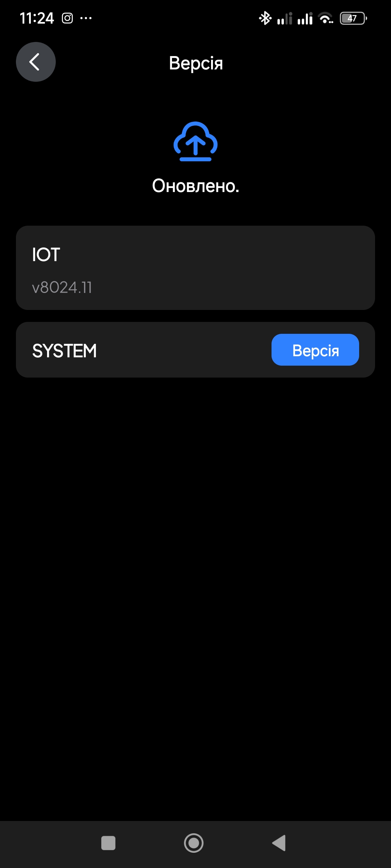Tap the IOT heading text
The width and height of the screenshot is (391, 868).
pos(46,255)
